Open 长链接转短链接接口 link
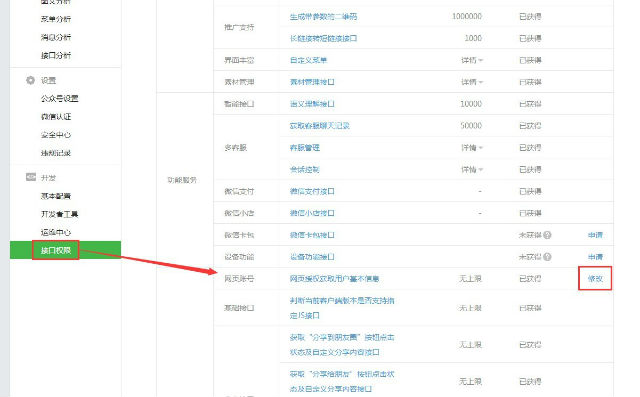 323,38
